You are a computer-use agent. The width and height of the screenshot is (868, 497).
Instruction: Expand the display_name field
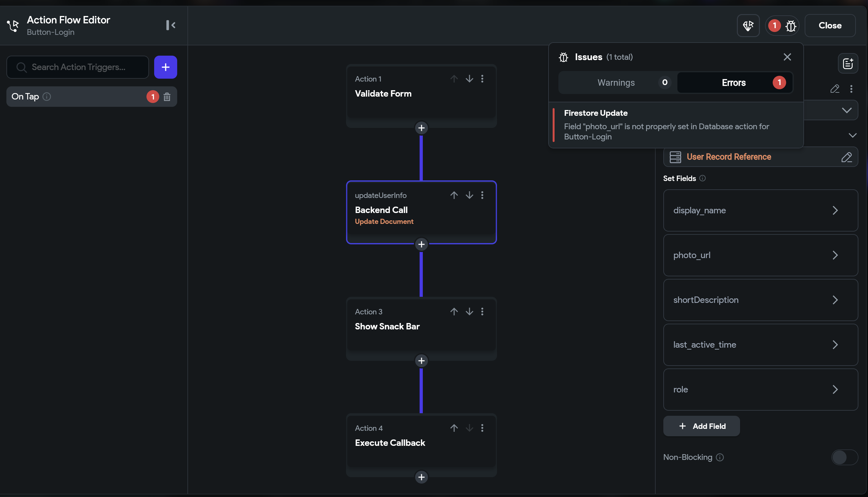click(x=761, y=211)
